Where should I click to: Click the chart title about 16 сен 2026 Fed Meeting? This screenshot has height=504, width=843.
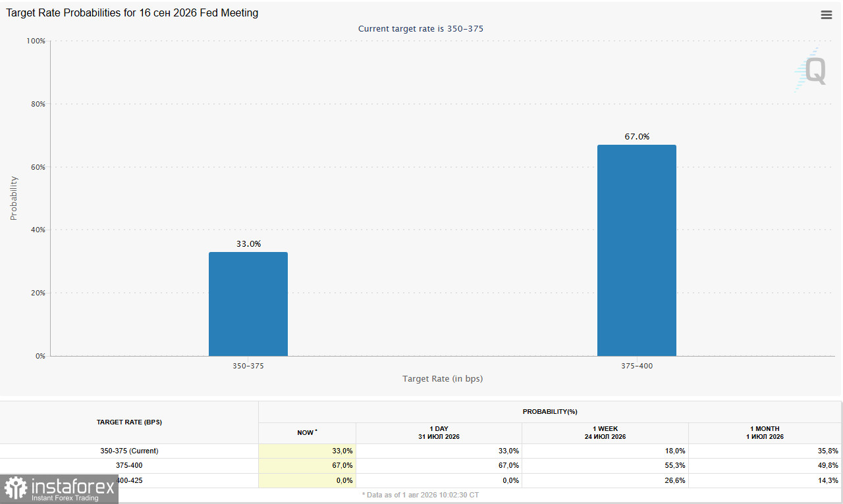click(x=132, y=13)
